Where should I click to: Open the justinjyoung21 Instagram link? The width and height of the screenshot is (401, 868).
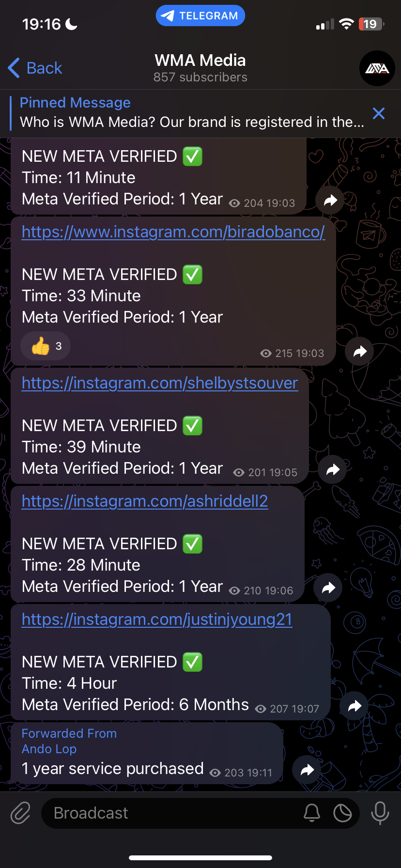point(157,620)
